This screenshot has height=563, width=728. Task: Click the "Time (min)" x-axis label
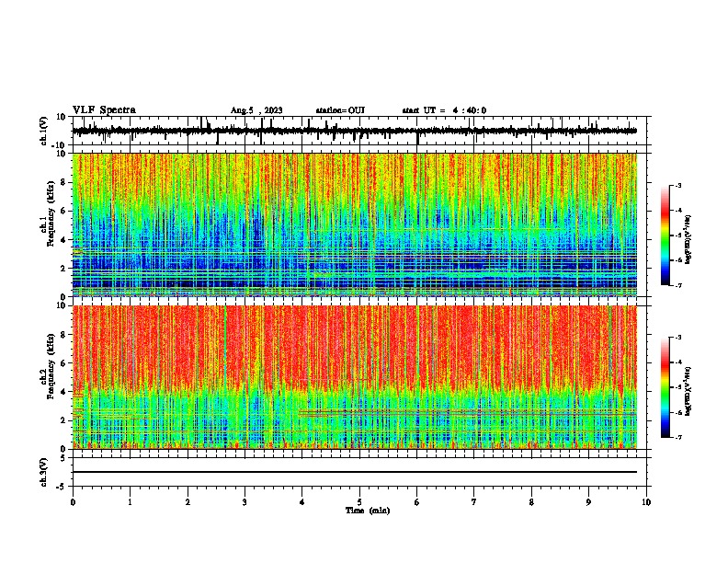(x=368, y=511)
